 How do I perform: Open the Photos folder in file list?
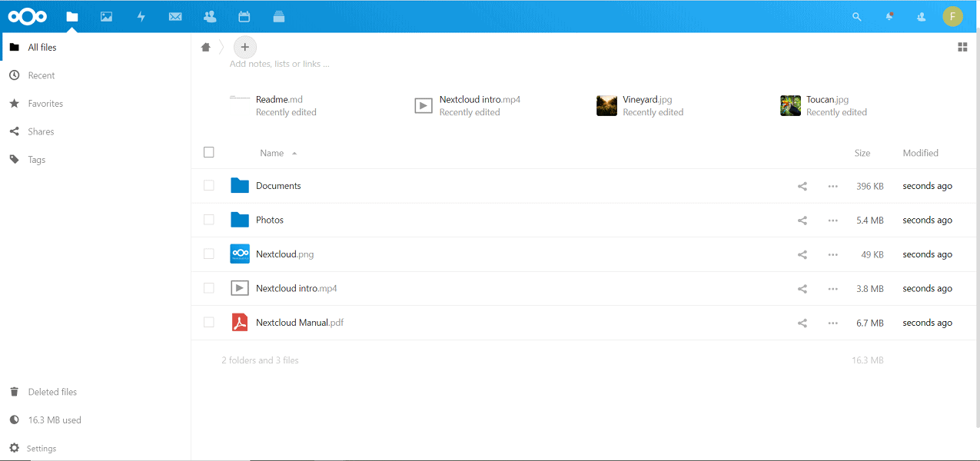270,221
